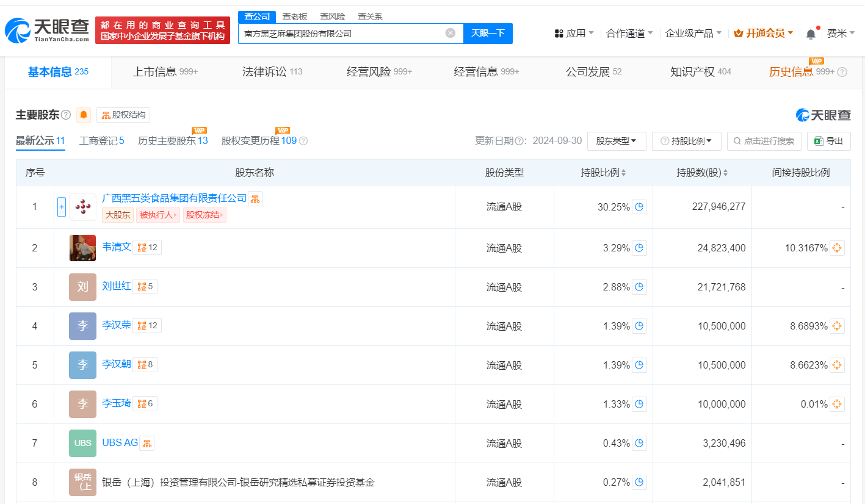865x504 pixels.
Task: Open 刘世红's related companies badge
Action: coord(145,286)
